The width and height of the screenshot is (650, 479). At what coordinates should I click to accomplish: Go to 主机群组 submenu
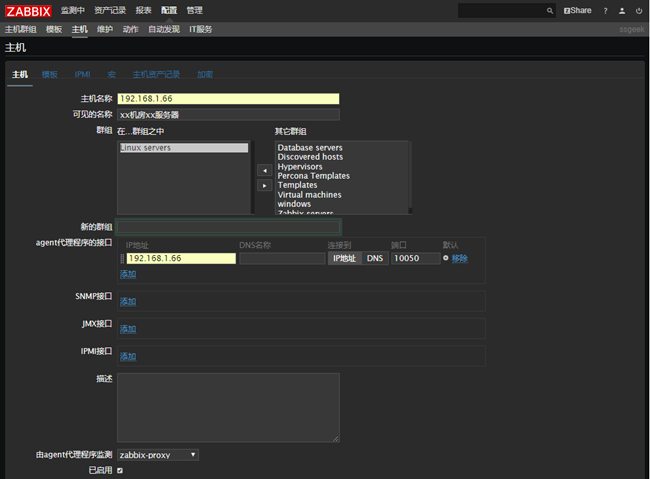(x=21, y=29)
